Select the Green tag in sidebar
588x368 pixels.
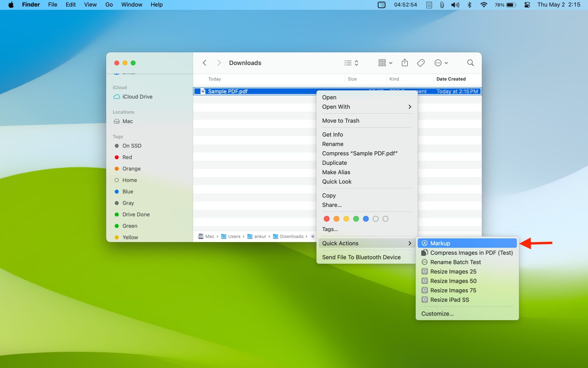(126, 226)
